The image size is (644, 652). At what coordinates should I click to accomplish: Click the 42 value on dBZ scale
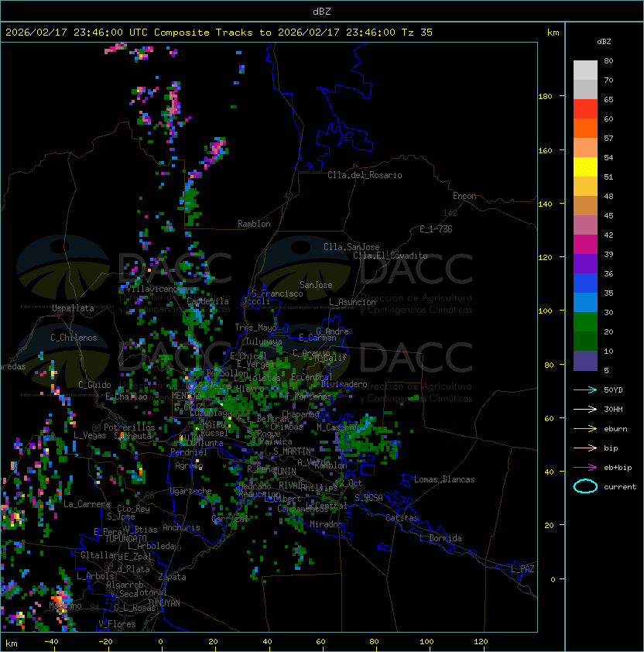608,235
